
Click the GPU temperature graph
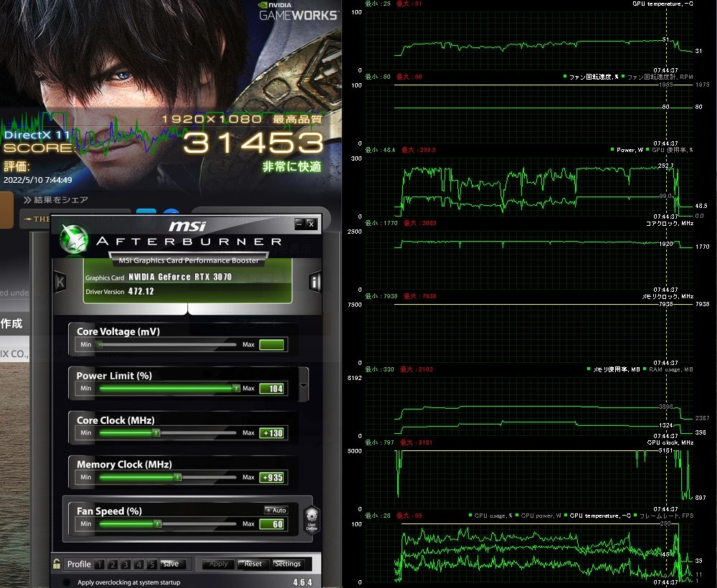point(531,41)
